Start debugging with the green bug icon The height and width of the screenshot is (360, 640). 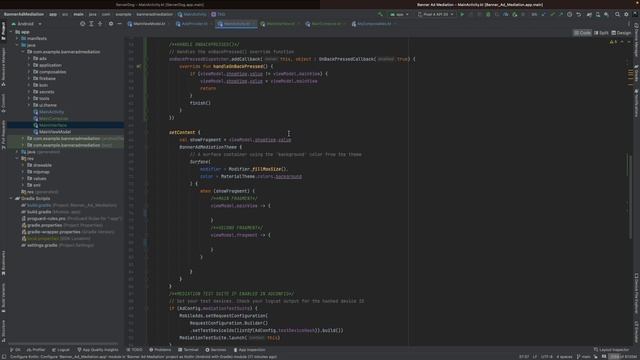pyautogui.click(x=488, y=14)
